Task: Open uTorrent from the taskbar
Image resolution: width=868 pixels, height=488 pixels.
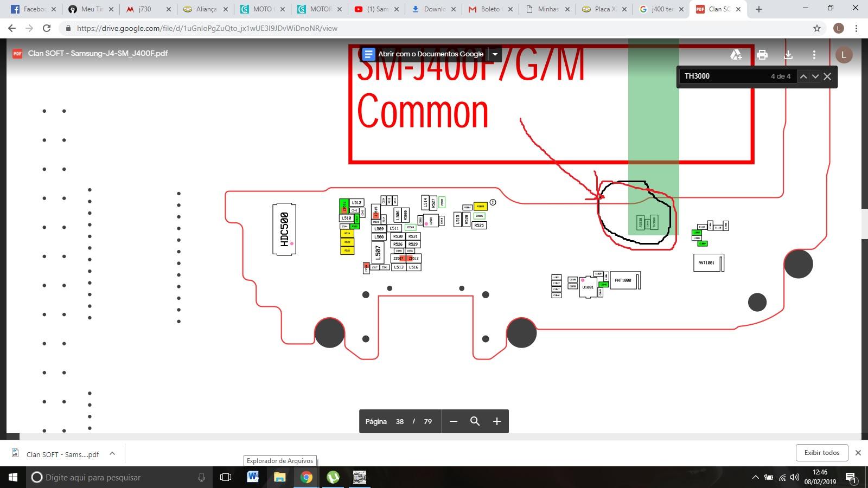Action: (x=333, y=477)
